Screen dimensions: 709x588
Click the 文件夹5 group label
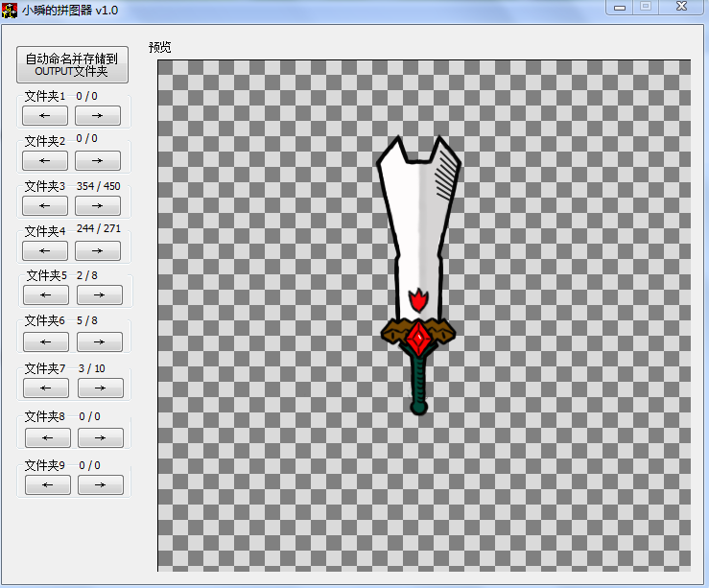point(47,275)
